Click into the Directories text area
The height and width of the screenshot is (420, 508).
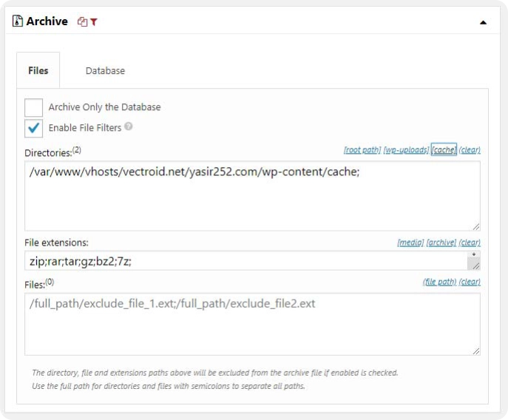point(252,196)
